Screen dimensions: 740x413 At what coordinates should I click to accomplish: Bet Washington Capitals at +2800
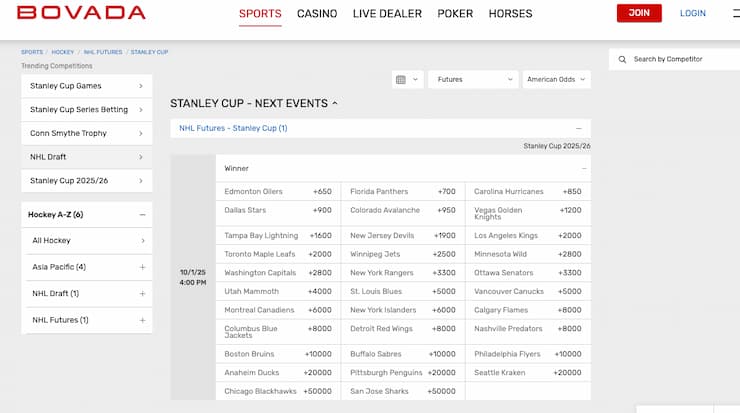pyautogui.click(x=278, y=273)
